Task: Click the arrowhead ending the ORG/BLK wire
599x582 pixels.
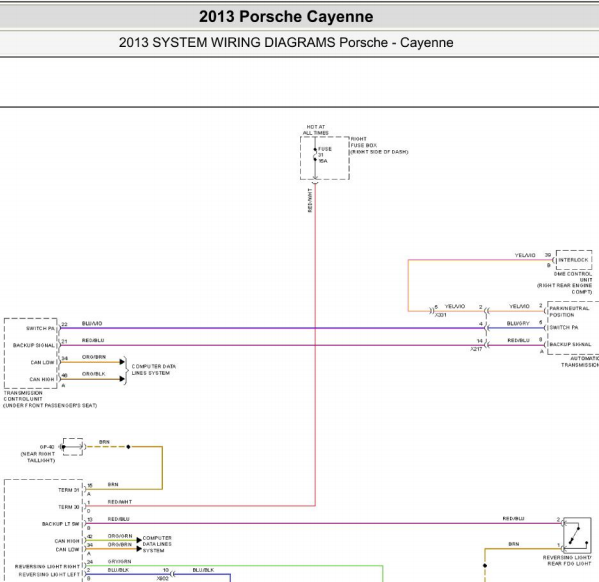Action: [122, 379]
